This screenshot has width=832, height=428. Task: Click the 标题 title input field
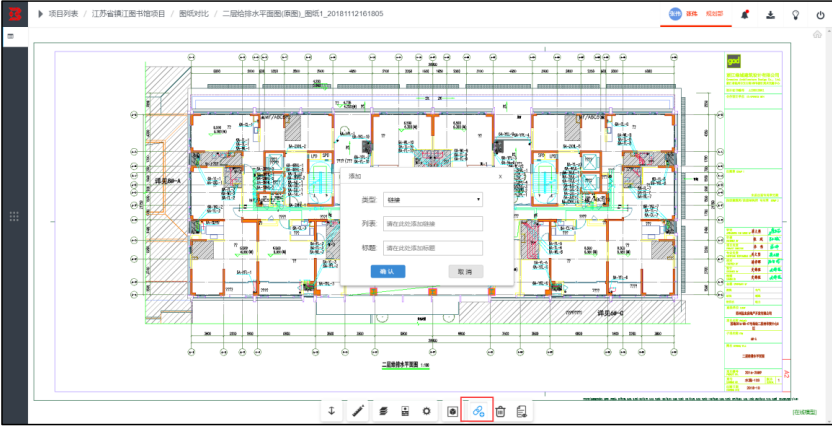click(x=433, y=248)
